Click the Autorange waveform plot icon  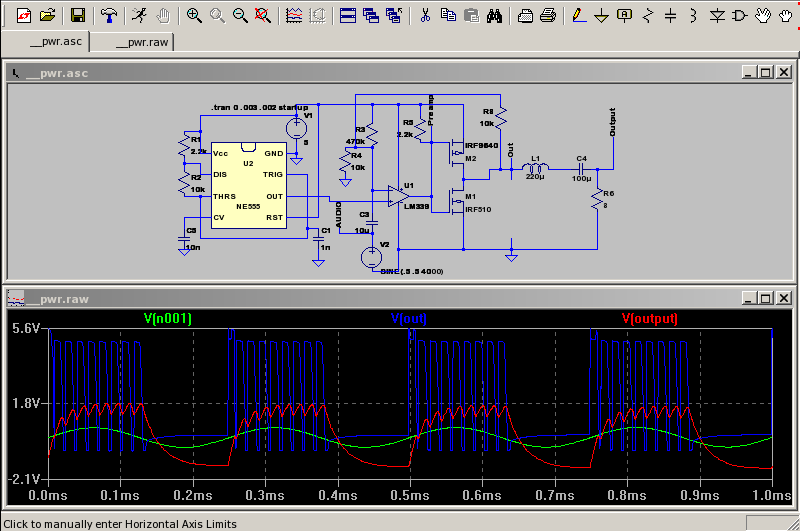coord(294,16)
